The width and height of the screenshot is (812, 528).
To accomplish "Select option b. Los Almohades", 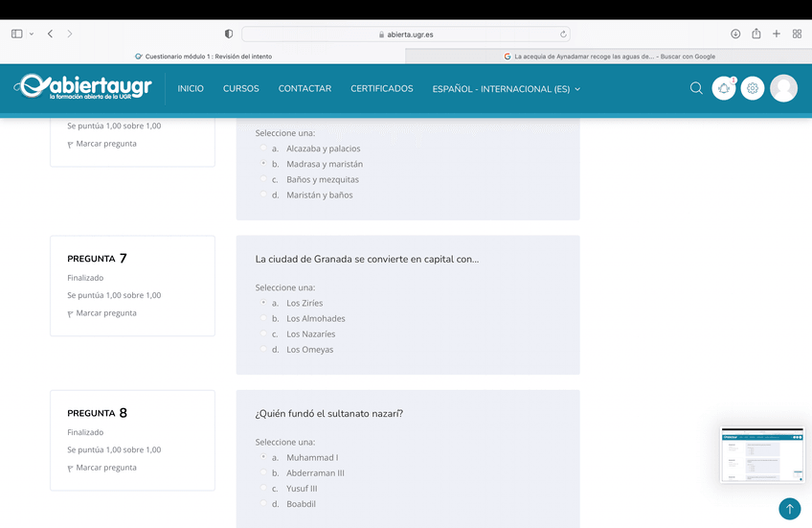I will [263, 317].
